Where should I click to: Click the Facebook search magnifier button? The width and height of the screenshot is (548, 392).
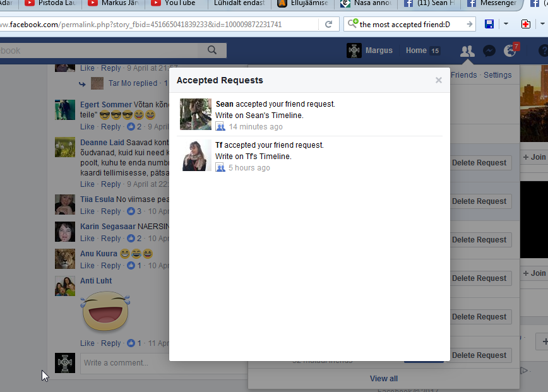click(x=212, y=50)
